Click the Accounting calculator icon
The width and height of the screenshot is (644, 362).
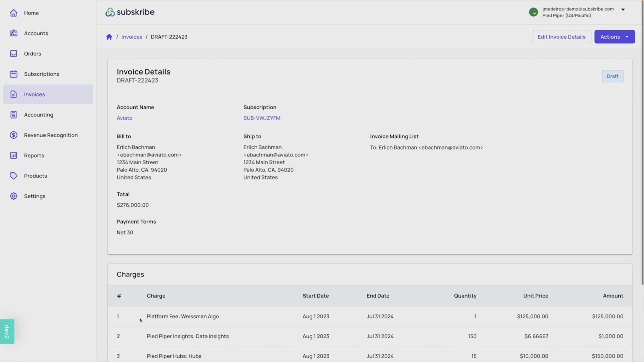click(x=14, y=115)
